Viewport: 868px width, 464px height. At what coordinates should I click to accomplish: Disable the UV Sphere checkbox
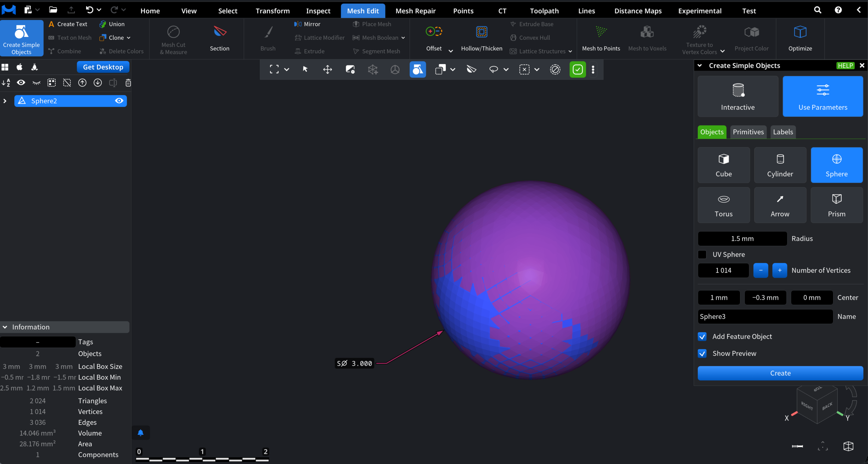click(702, 254)
